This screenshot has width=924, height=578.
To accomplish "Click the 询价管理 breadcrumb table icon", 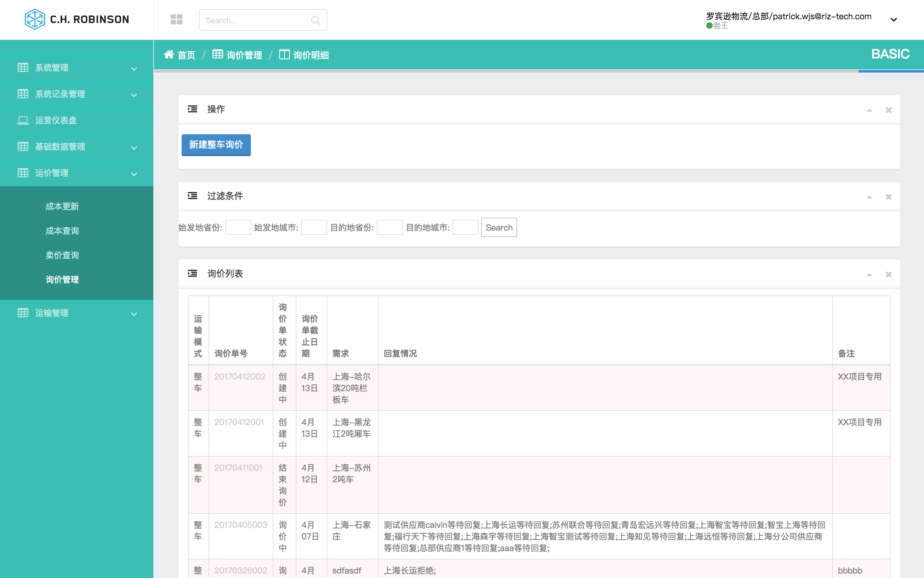I will [218, 54].
